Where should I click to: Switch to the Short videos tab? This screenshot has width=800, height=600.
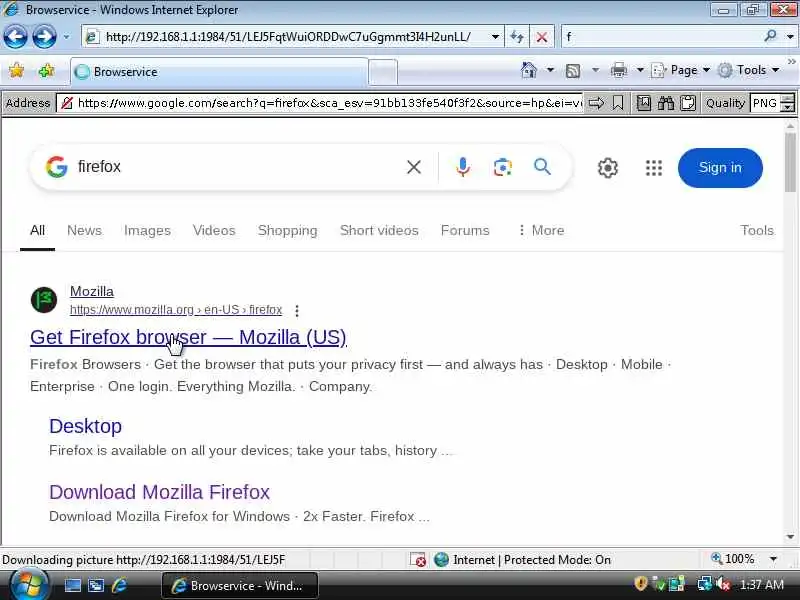(379, 231)
